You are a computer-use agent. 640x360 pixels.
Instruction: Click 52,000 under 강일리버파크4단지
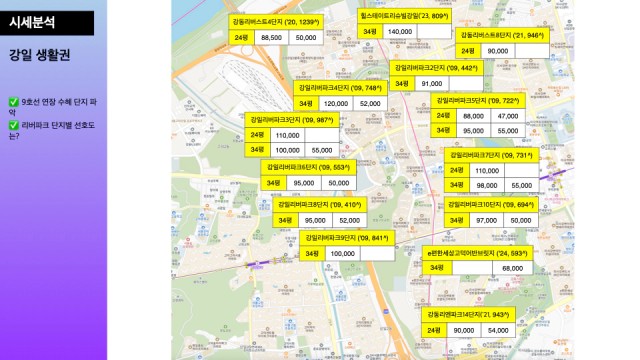(x=370, y=104)
